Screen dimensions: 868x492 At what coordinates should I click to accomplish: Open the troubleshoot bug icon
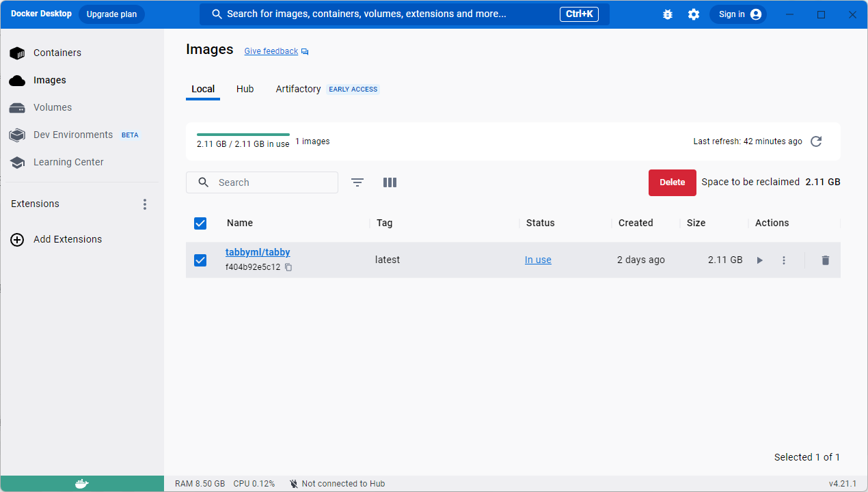point(668,14)
